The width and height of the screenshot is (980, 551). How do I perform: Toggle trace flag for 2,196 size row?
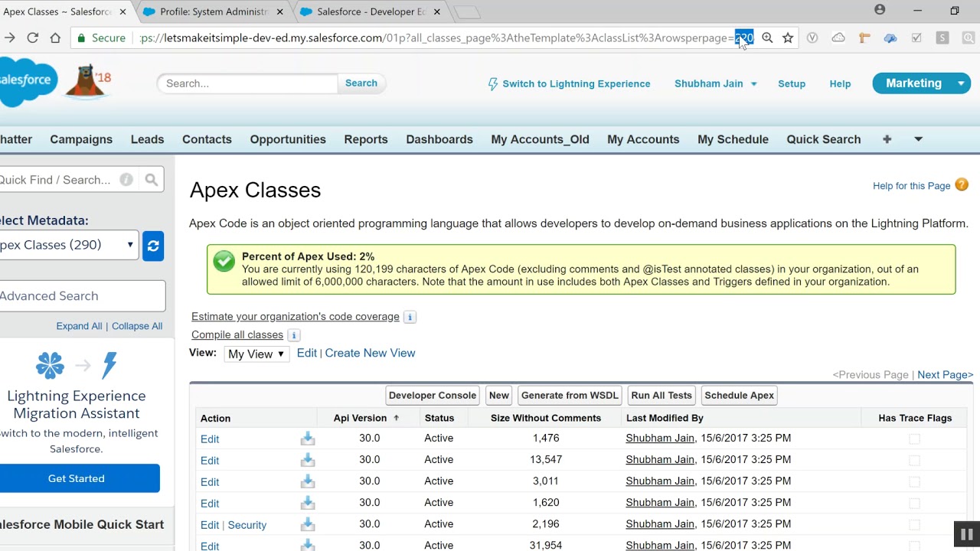[x=914, y=524]
